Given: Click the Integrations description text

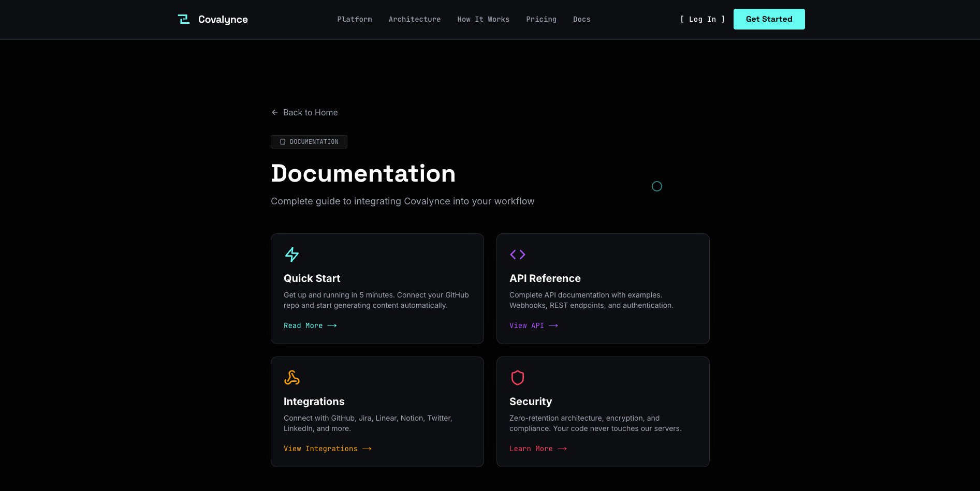Looking at the screenshot, I should coord(368,423).
